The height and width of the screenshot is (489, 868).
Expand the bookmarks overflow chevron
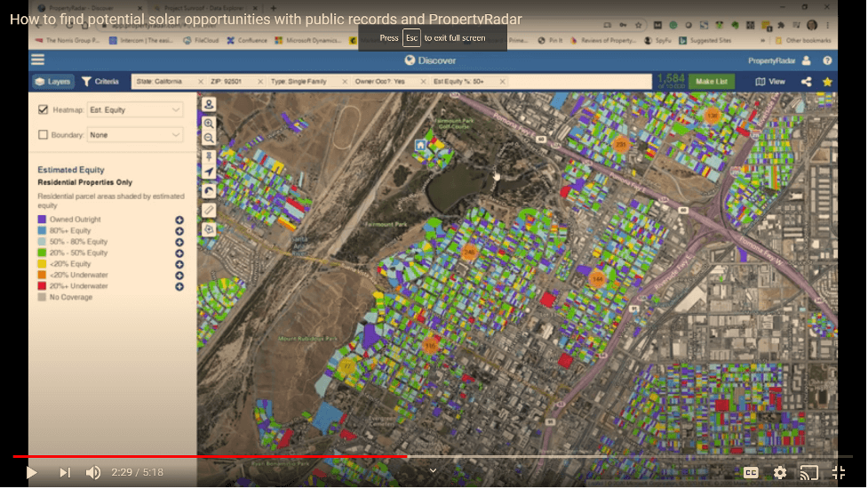pos(763,40)
